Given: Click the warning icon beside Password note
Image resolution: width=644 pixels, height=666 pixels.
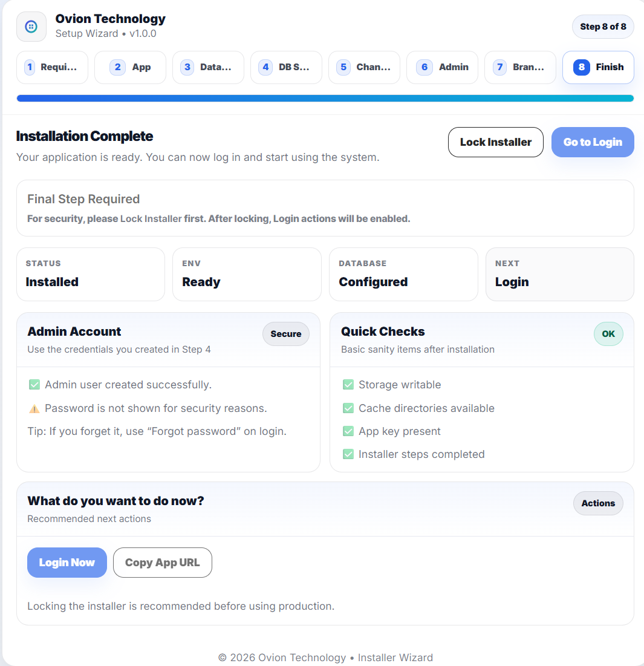Looking at the screenshot, I should (x=34, y=409).
